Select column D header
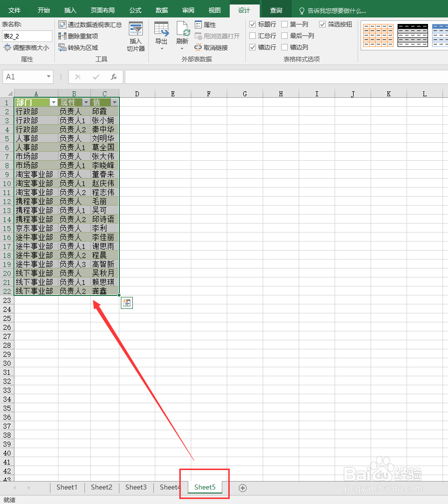448x504 pixels. pos(137,93)
